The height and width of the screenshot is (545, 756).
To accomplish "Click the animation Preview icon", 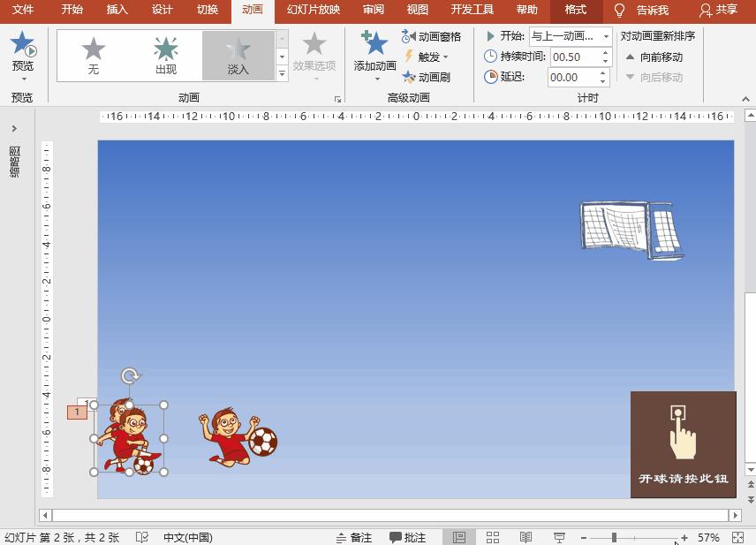I will [x=22, y=42].
